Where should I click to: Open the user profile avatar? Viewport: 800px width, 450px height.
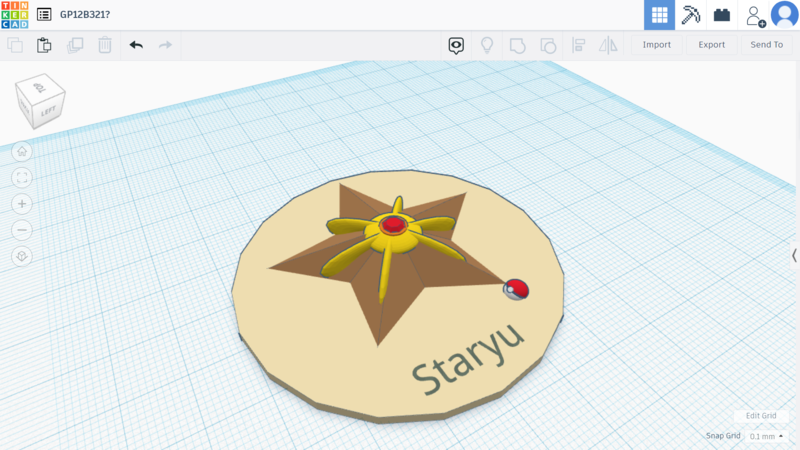pos(784,14)
